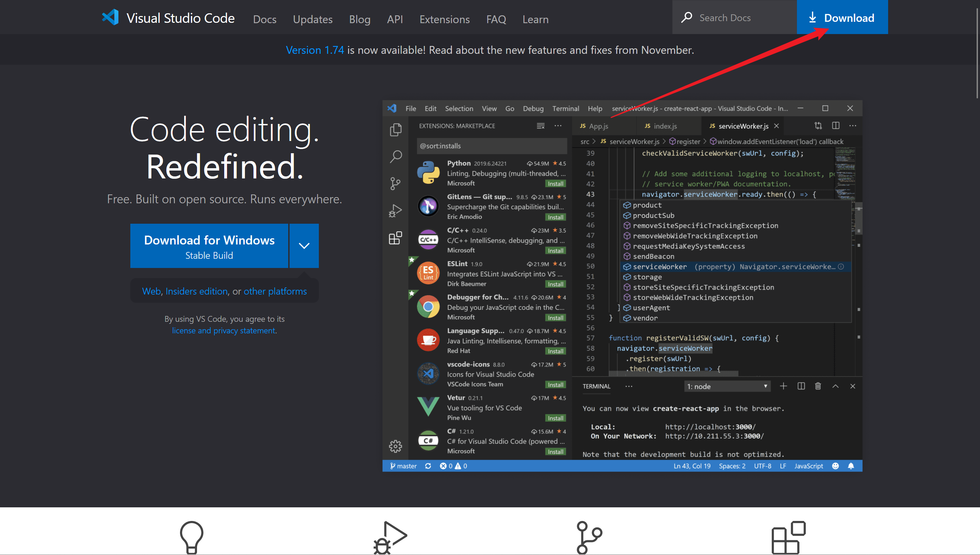Viewport: 980px width, 555px height.
Task: Open the '1: node' terminal dropdown
Action: [x=727, y=386]
